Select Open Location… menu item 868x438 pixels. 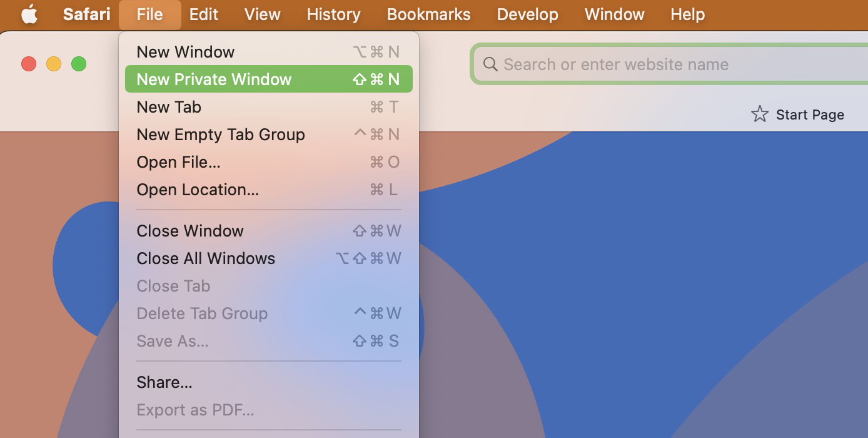pos(269,190)
